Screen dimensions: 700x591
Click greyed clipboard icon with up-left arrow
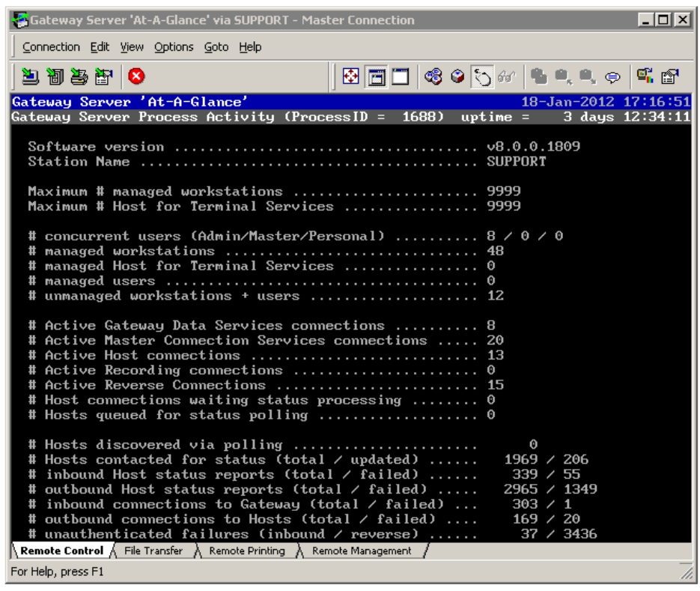pyautogui.click(x=564, y=76)
